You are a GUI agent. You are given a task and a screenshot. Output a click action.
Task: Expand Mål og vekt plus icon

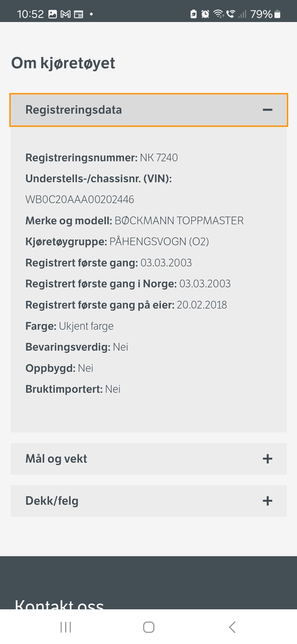[x=267, y=459]
